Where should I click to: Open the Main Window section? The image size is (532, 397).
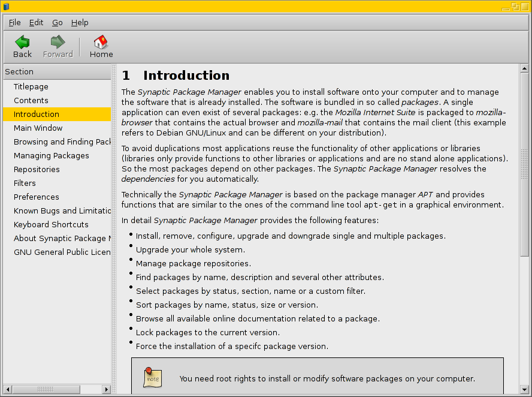[x=38, y=128]
